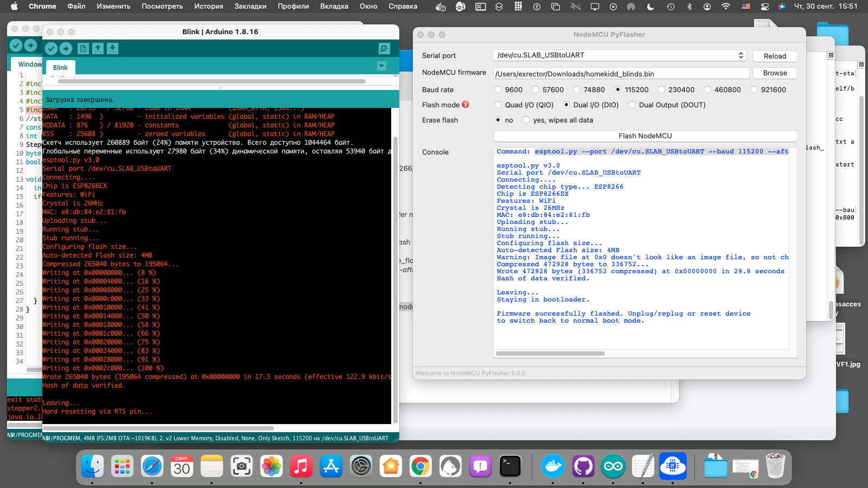The image size is (868, 488).
Task: Choose Dual Output (DOUT) flash mode
Action: tap(632, 105)
